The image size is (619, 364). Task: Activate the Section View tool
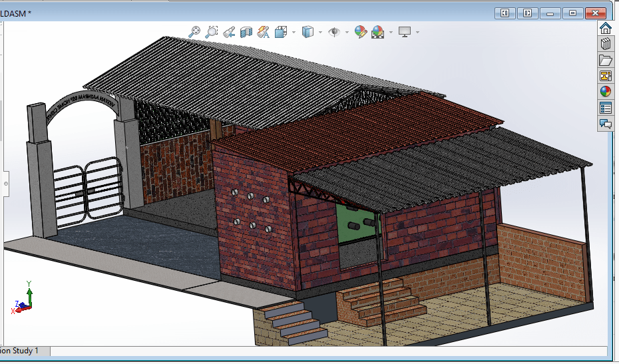coord(246,31)
